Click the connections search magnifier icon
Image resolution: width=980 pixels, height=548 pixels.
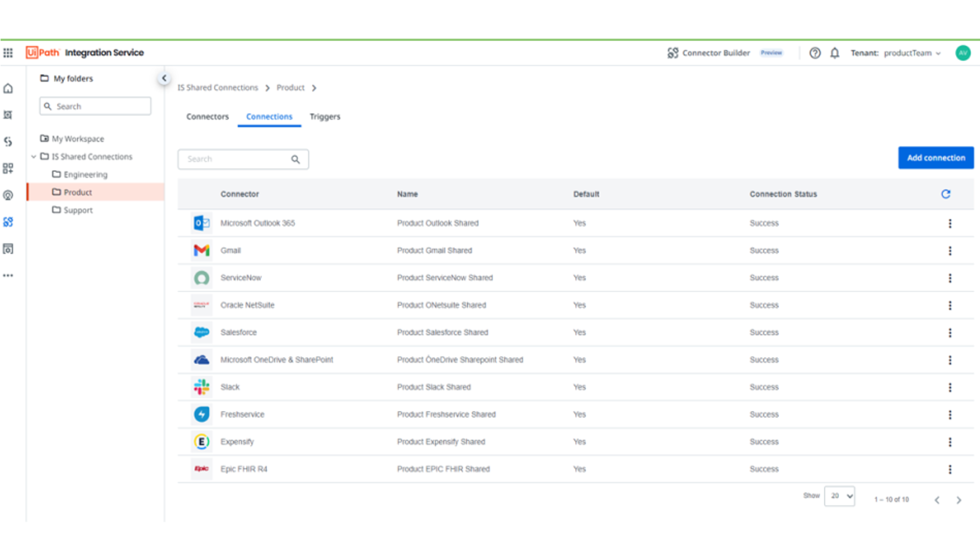[x=295, y=159]
